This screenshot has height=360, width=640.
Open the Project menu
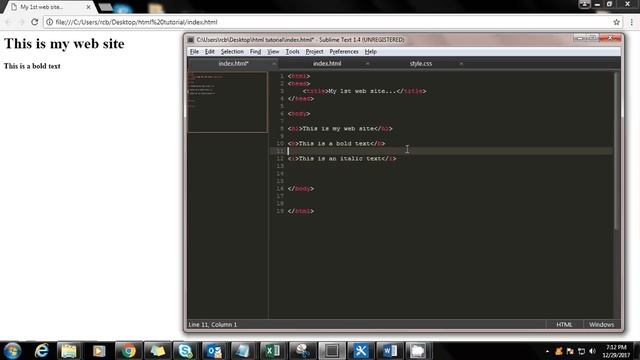click(314, 51)
